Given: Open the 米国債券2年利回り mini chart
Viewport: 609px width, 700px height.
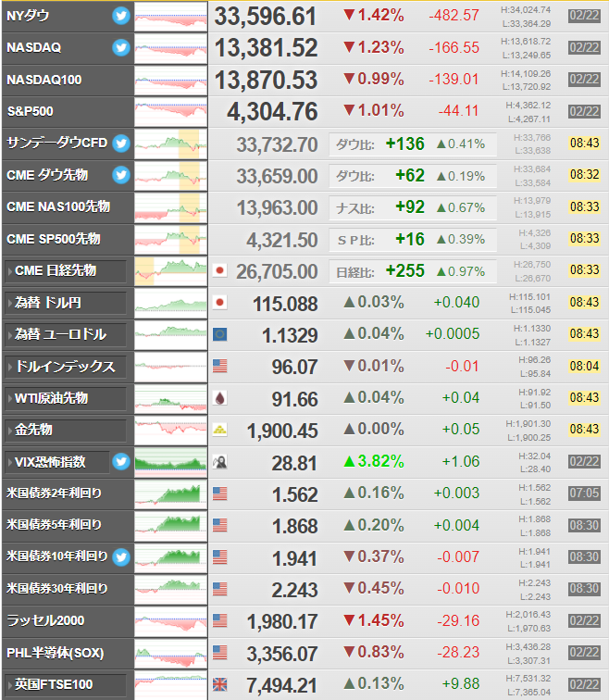Looking at the screenshot, I should click(x=171, y=494).
